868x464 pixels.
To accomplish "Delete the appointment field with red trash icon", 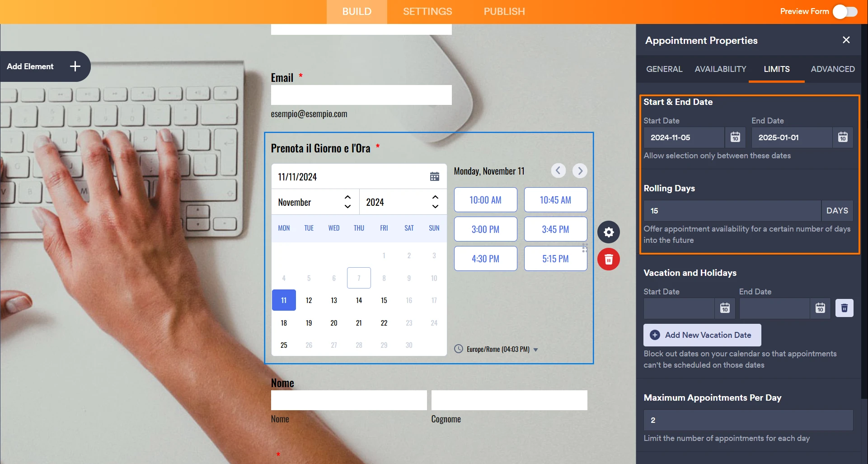I will (609, 259).
